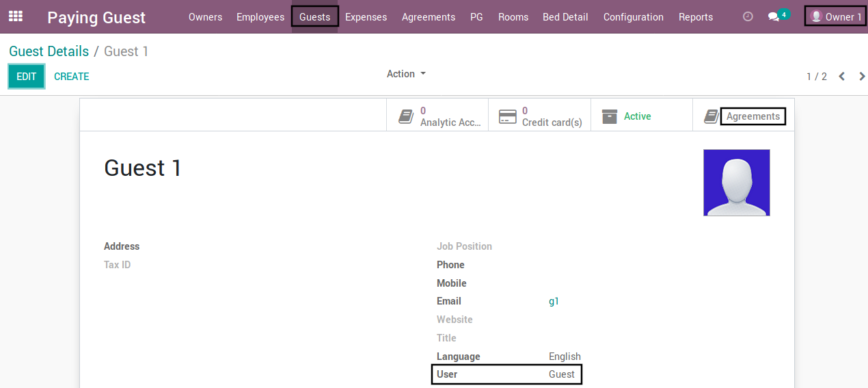
Task: Click the Credit card(s) stat label
Action: pyautogui.click(x=552, y=122)
